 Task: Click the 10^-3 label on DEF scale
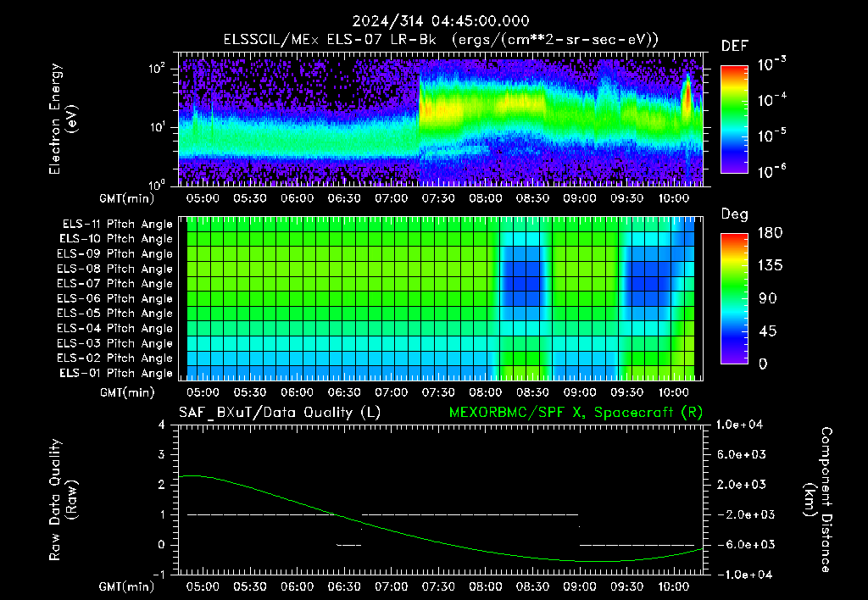pyautogui.click(x=771, y=64)
